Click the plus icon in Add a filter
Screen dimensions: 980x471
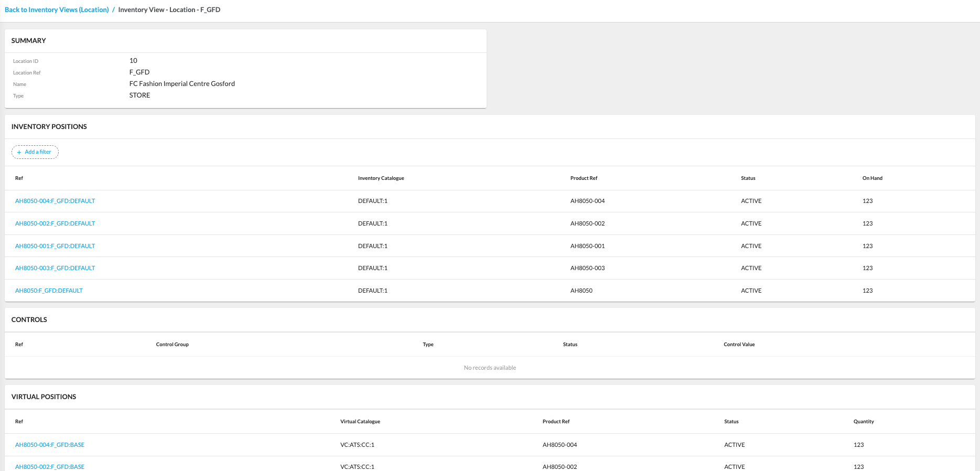click(x=19, y=152)
